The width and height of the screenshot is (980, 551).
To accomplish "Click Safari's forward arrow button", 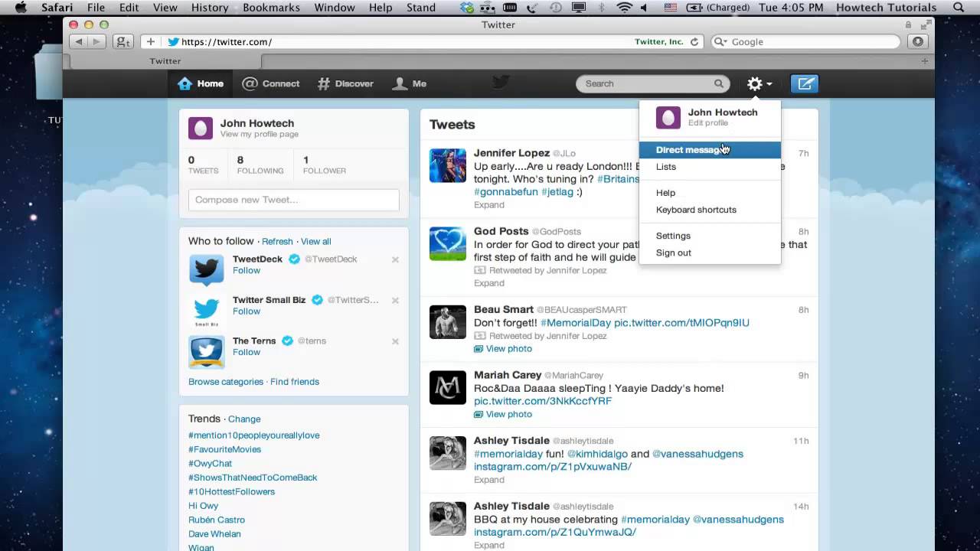I will click(x=97, y=42).
